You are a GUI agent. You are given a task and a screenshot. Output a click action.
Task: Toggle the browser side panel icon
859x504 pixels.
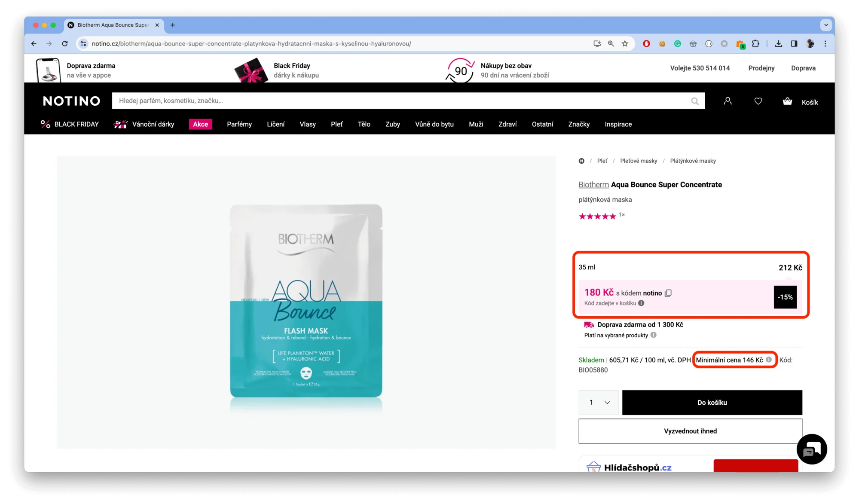(794, 43)
